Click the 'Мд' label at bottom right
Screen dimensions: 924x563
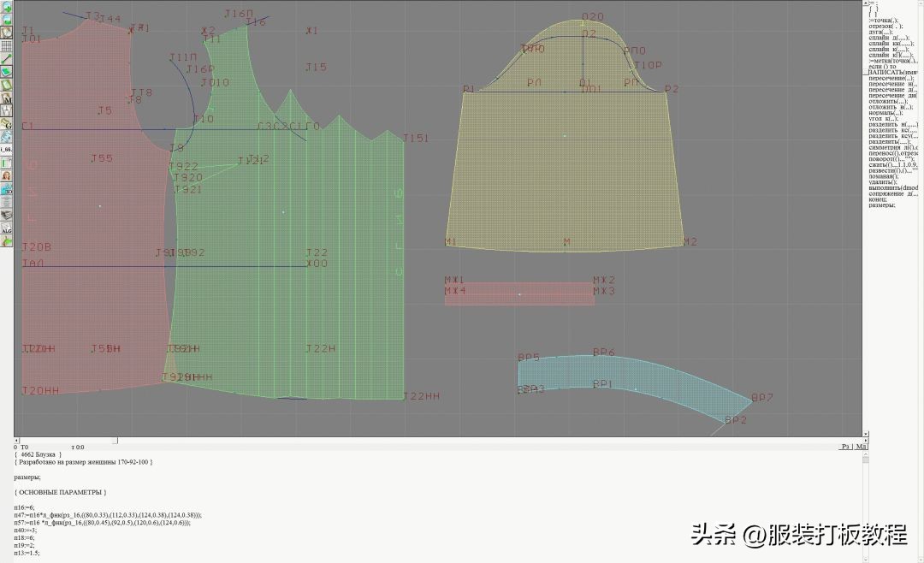coord(860,447)
